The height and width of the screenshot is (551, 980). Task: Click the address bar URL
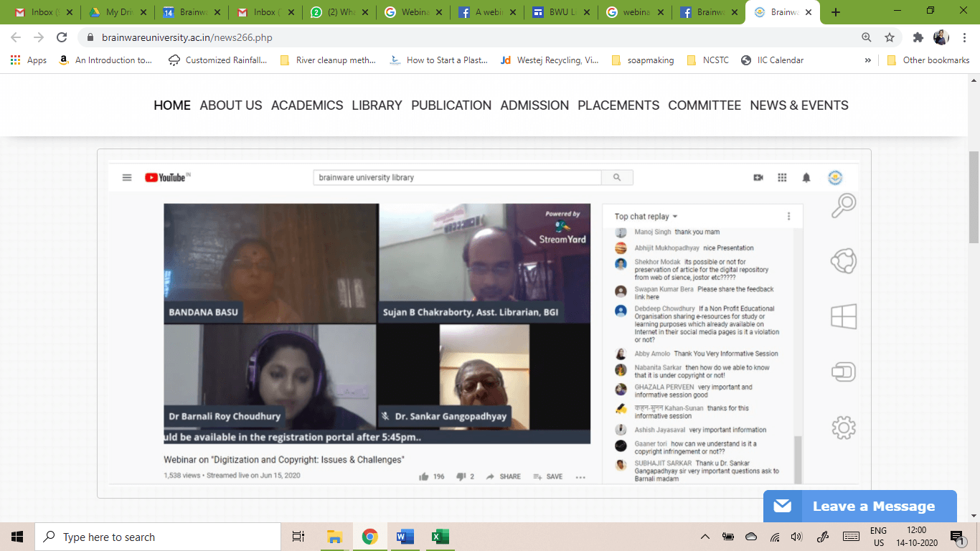[187, 37]
